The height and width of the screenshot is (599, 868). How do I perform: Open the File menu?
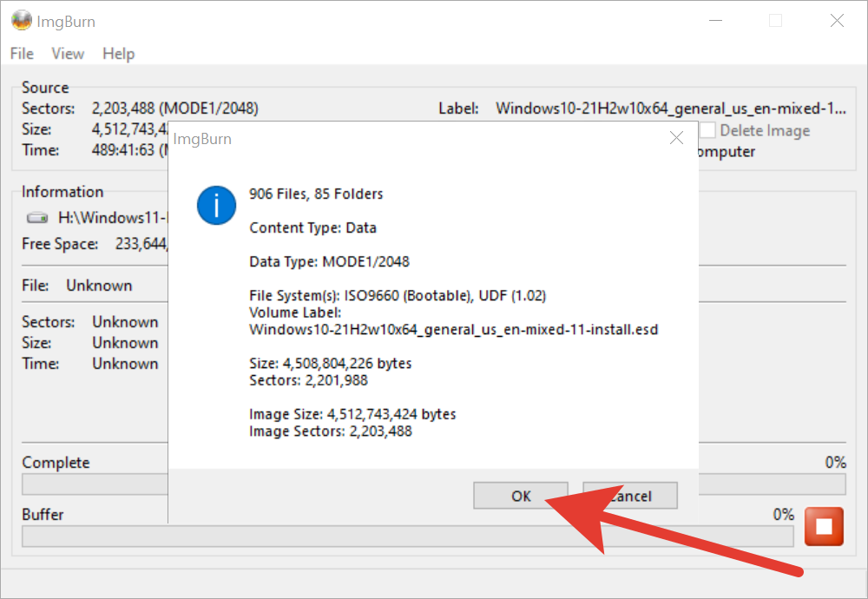23,54
